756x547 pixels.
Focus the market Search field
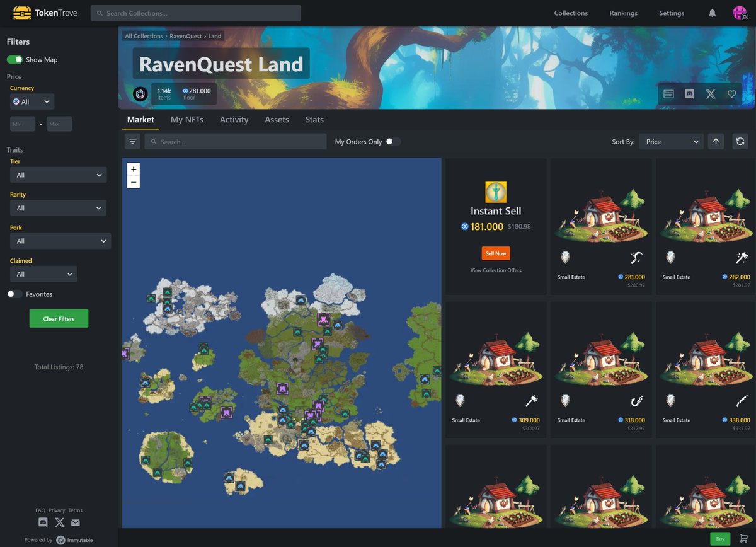click(x=236, y=142)
